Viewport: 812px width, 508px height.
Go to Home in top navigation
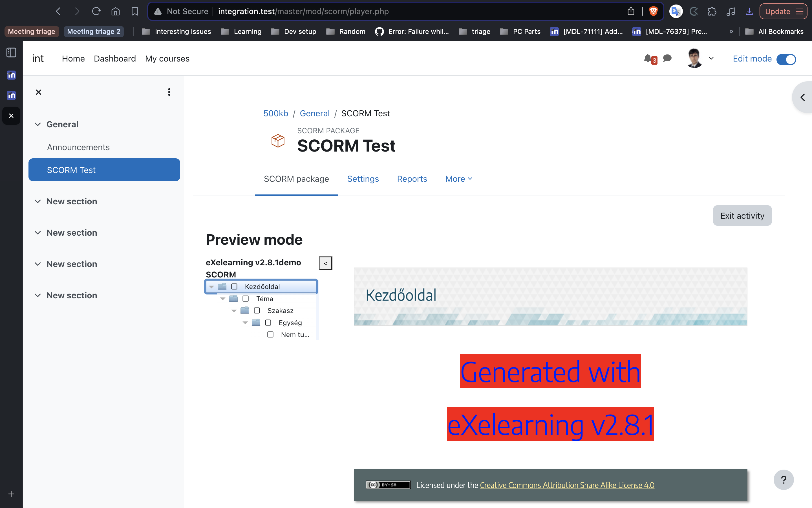[73, 58]
